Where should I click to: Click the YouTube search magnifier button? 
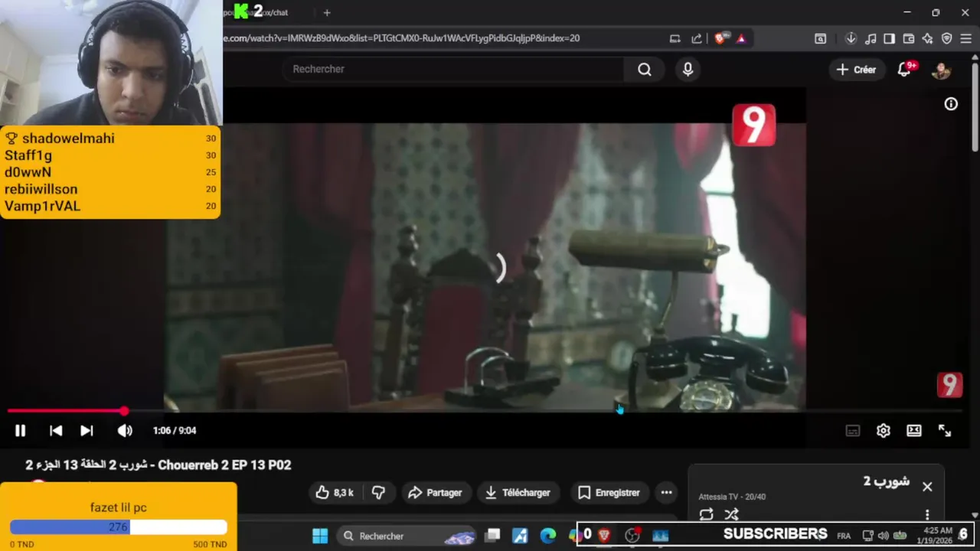(645, 70)
